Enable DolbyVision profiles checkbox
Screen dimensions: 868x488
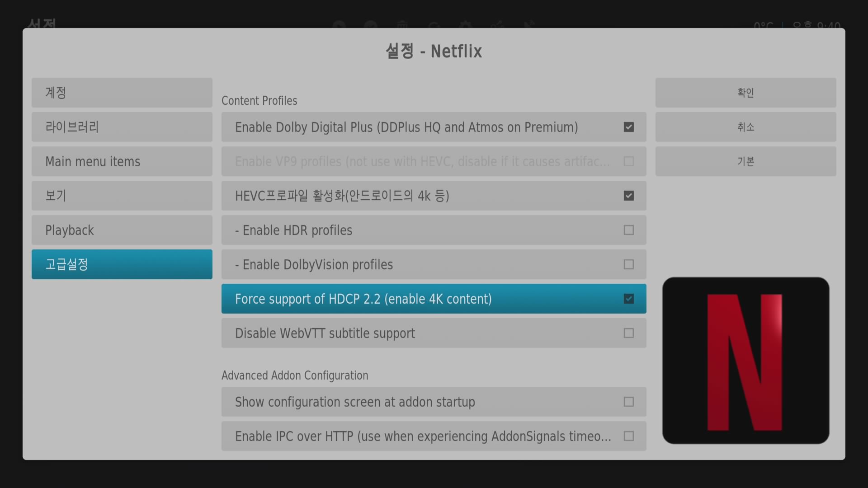point(628,264)
